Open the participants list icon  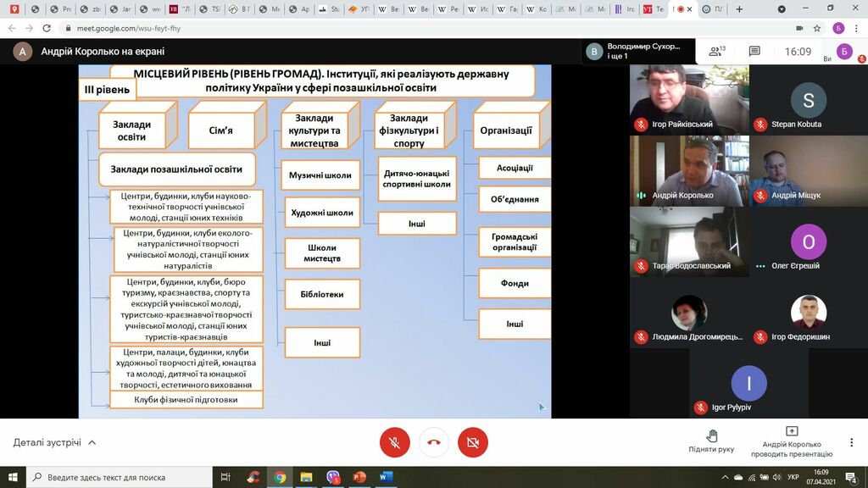coord(717,52)
